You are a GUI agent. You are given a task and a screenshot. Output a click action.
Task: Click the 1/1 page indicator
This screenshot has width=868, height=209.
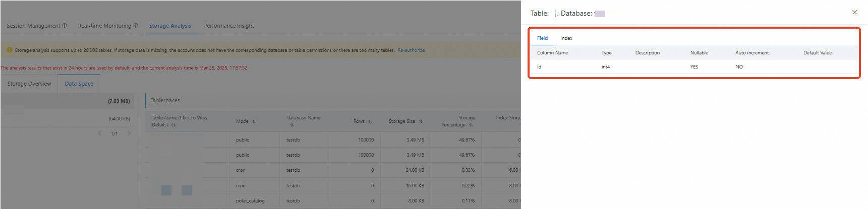pos(114,134)
